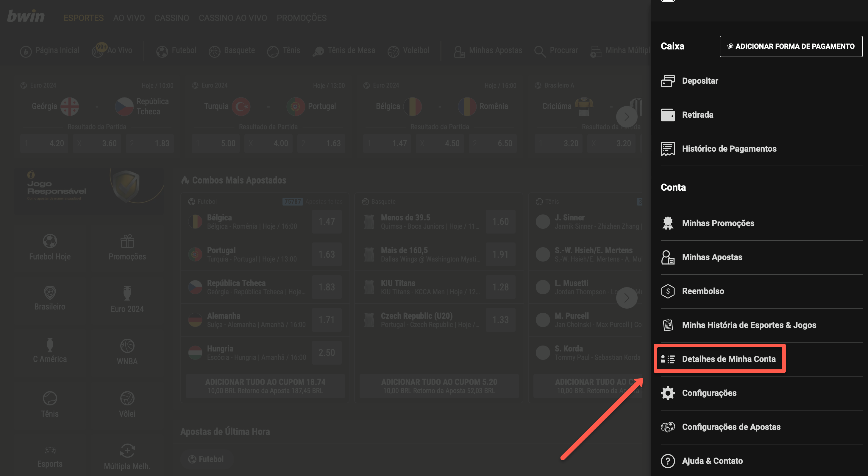Click the Tênis quick-link ball icon
The width and height of the screenshot is (868, 476).
click(50, 398)
